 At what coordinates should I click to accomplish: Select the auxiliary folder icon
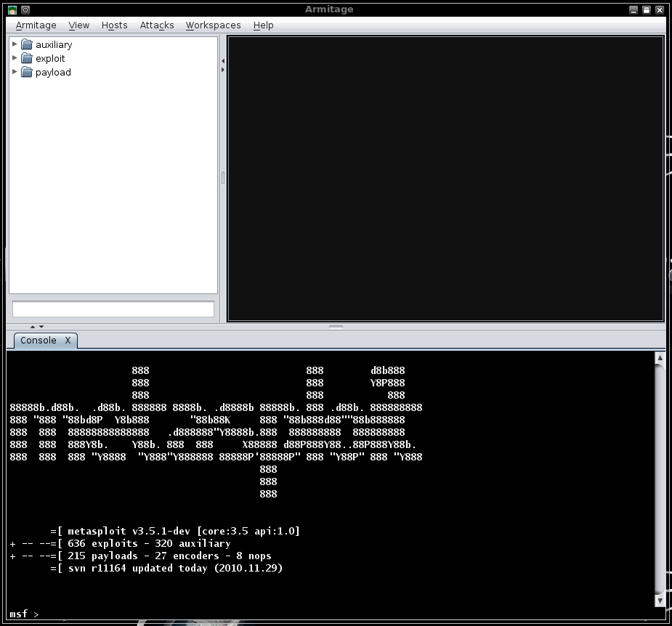(x=27, y=44)
